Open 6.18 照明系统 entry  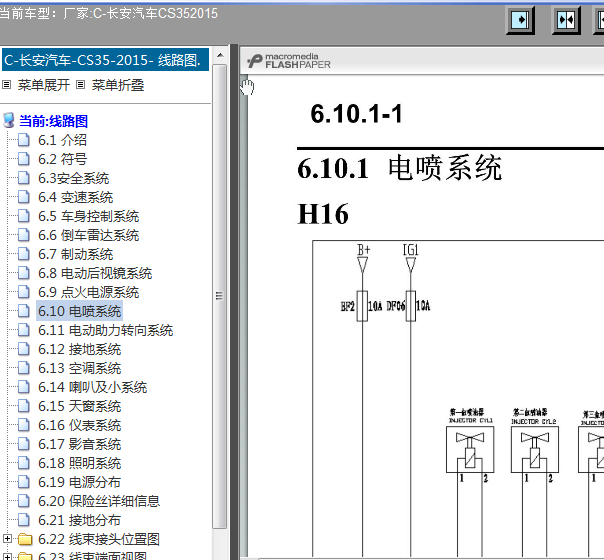coord(79,463)
